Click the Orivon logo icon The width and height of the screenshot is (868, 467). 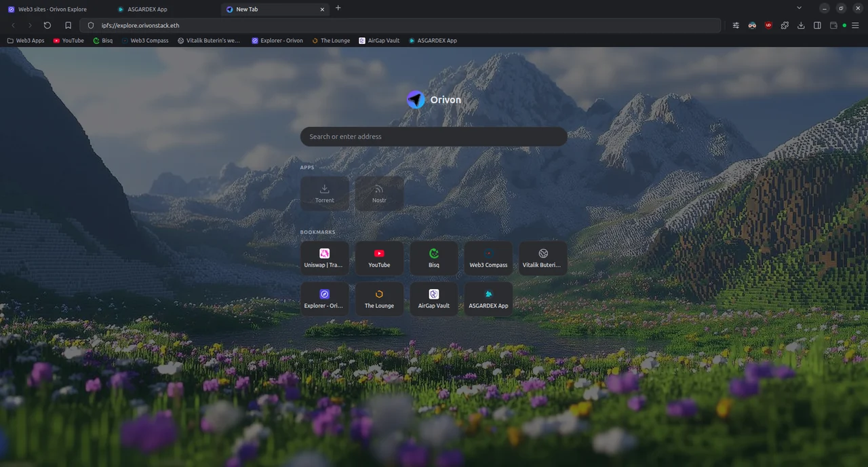point(416,100)
